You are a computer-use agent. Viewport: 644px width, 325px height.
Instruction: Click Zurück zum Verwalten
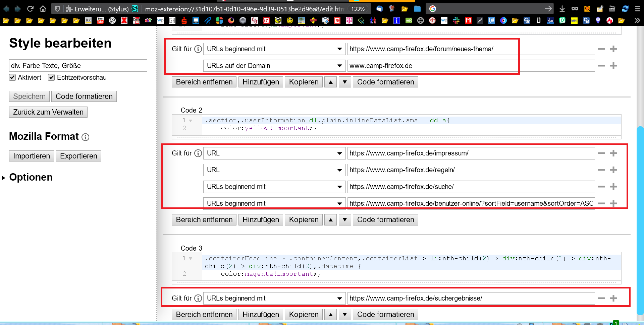tap(48, 112)
